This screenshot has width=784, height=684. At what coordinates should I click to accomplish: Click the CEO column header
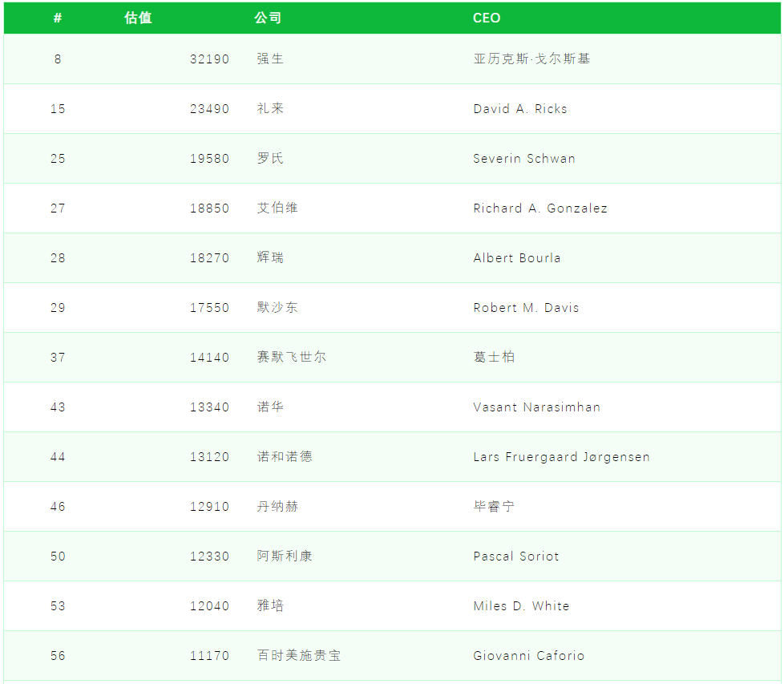[487, 18]
